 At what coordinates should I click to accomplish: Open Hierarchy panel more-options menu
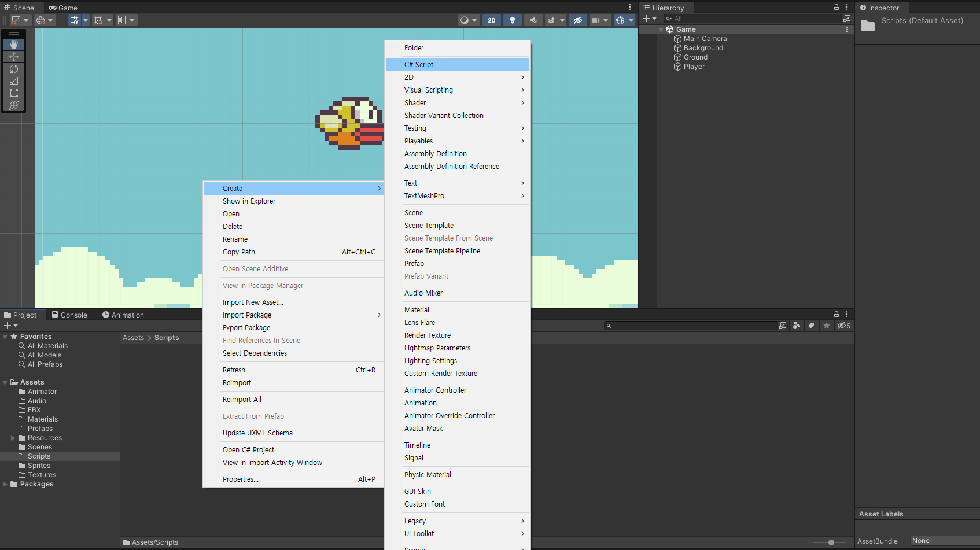(846, 8)
